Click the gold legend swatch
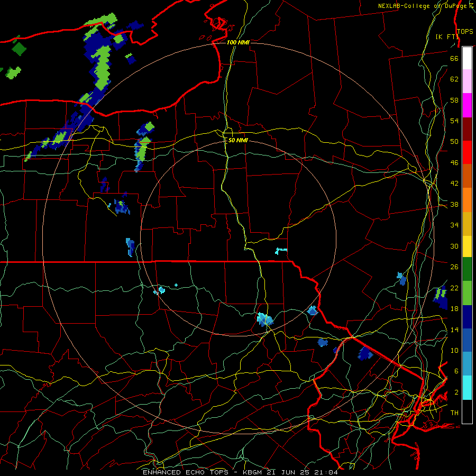The width and height of the screenshot is (476, 476). [467, 224]
